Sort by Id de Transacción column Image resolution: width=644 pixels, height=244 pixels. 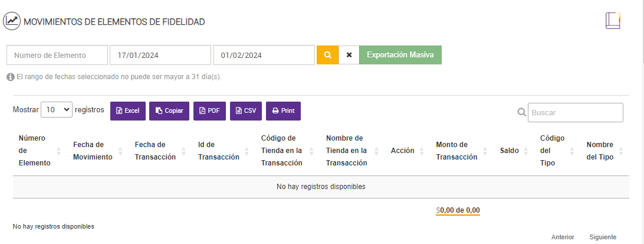click(x=224, y=151)
